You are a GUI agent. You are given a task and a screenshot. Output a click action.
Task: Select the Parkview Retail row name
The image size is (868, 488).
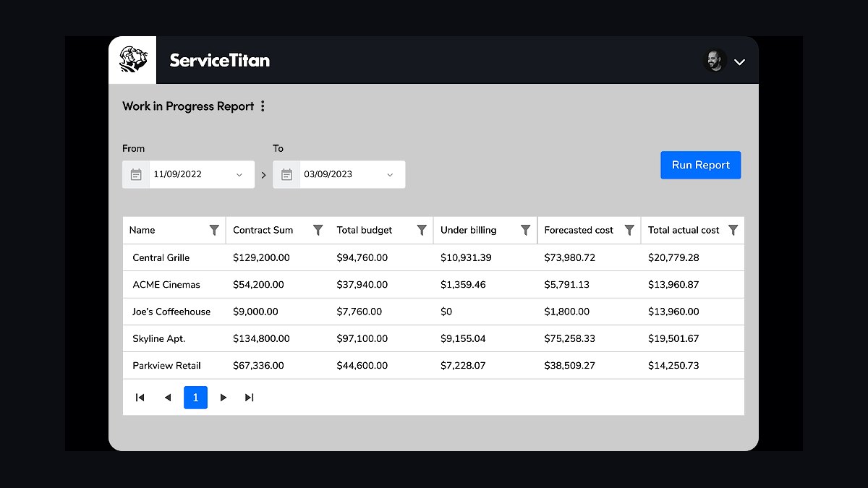pyautogui.click(x=167, y=366)
